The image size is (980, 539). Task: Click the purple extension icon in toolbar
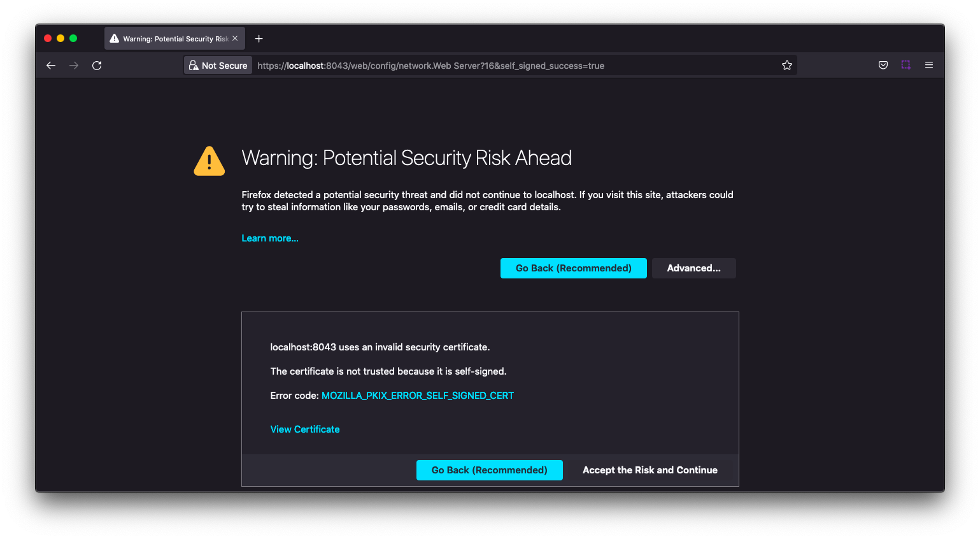pyautogui.click(x=906, y=65)
